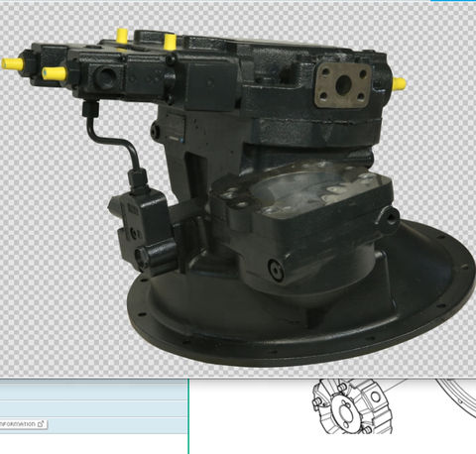Click the Information button
The height and width of the screenshot is (454, 476).
click(23, 424)
